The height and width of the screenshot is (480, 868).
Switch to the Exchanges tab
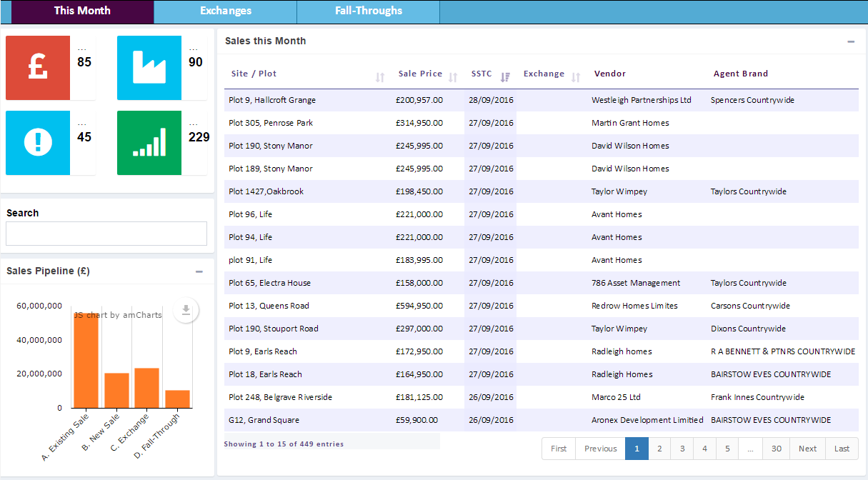[x=226, y=11]
